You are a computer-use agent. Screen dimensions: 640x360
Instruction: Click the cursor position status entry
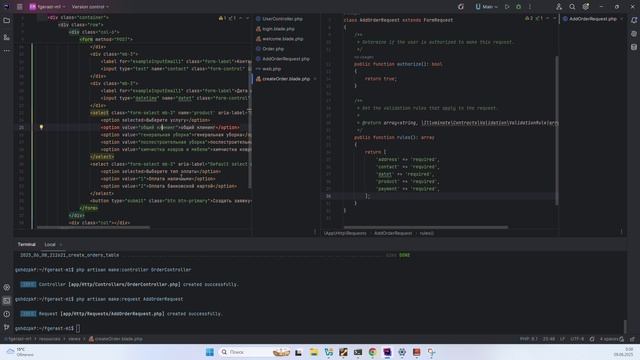click(549, 339)
